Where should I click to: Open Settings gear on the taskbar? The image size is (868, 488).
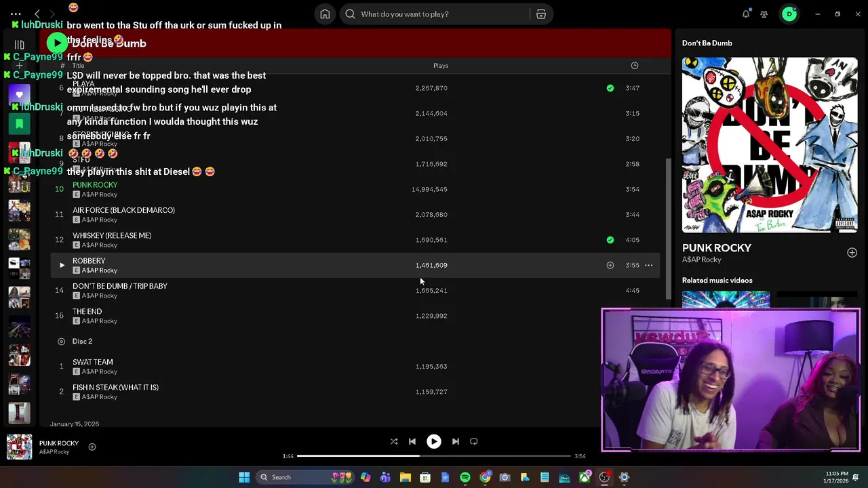624,477
